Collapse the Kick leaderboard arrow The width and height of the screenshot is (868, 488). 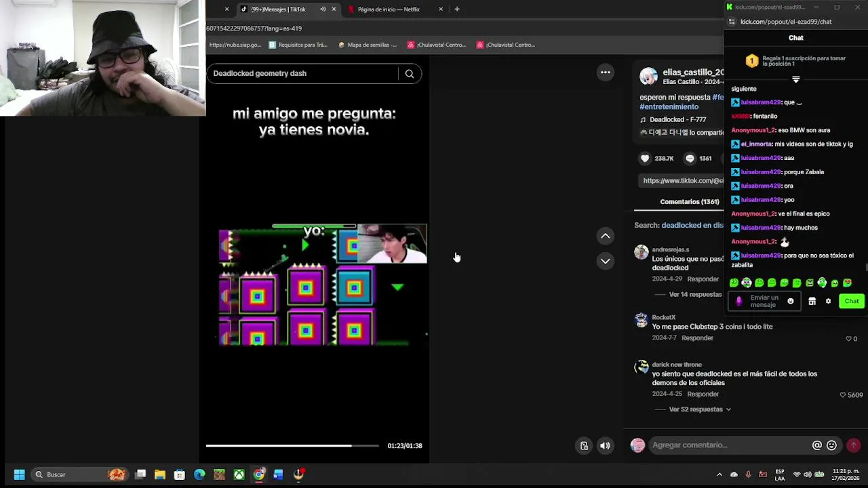(x=796, y=79)
